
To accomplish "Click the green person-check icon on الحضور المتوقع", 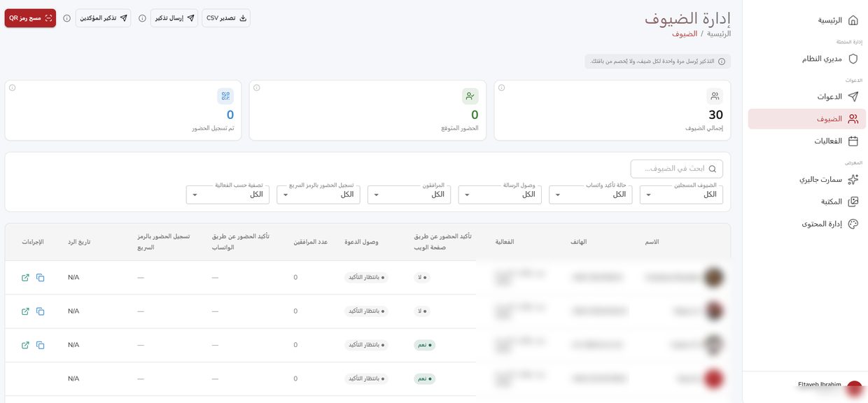I will point(470,96).
